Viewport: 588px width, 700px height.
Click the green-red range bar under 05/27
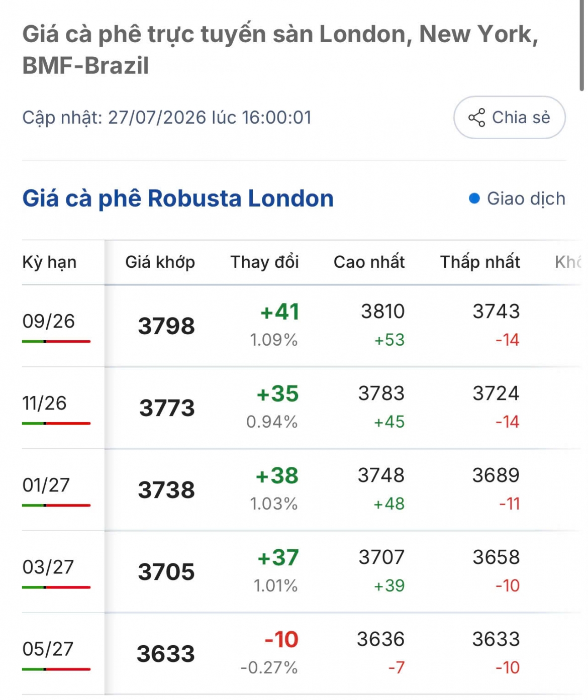coord(56,669)
